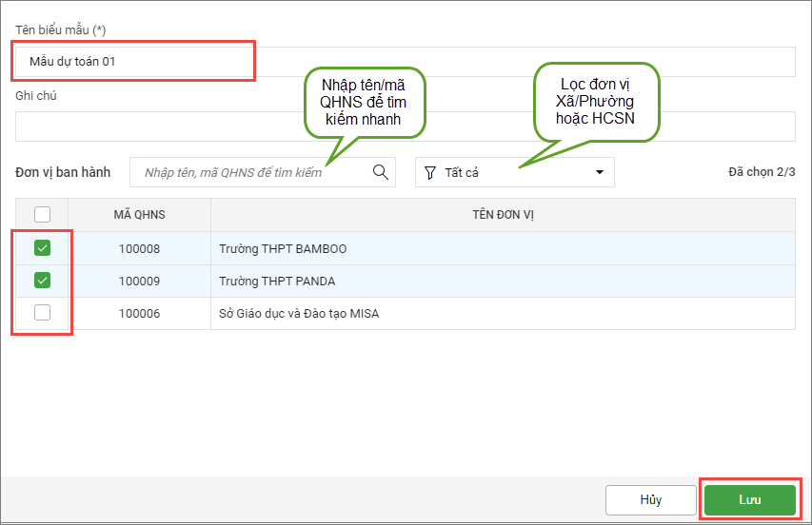Click the QHNS code 100009 cell
This screenshot has width=812, height=525.
pos(139,282)
